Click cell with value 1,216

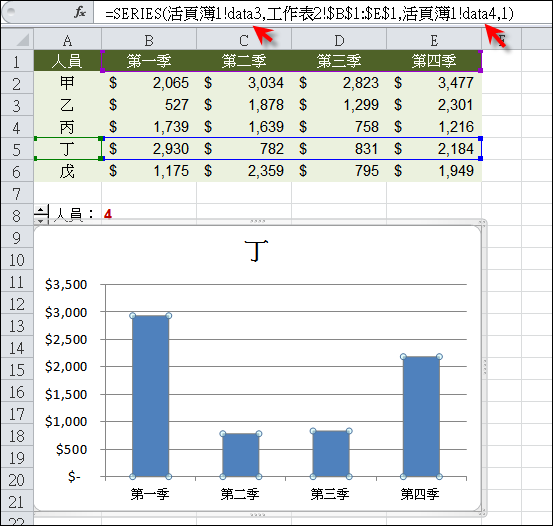434,127
